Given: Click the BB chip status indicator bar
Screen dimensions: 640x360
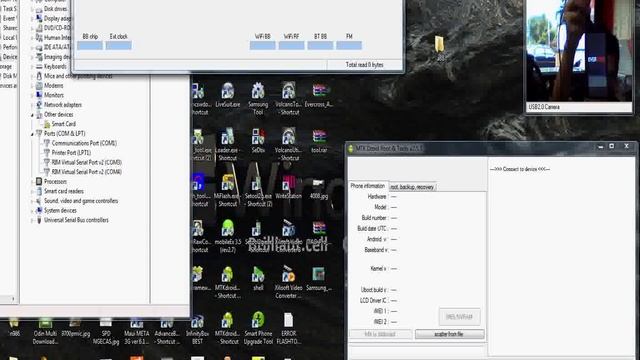Looking at the screenshot, I should (x=90, y=46).
